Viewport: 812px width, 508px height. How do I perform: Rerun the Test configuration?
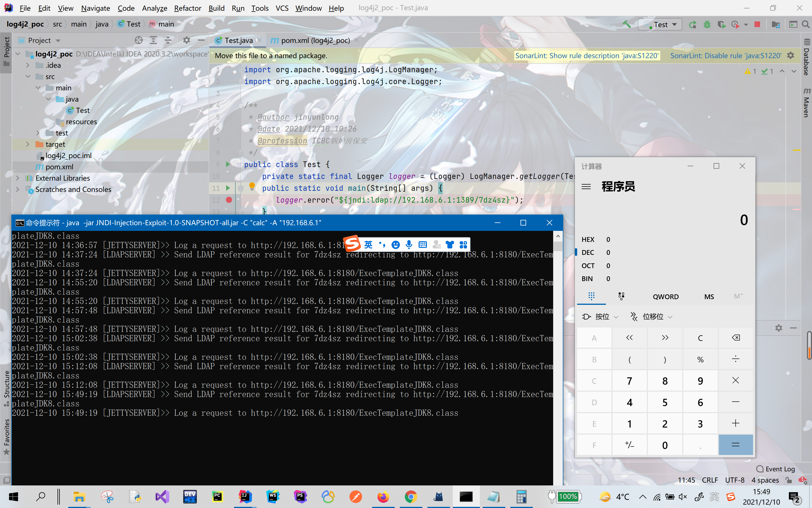(692, 25)
